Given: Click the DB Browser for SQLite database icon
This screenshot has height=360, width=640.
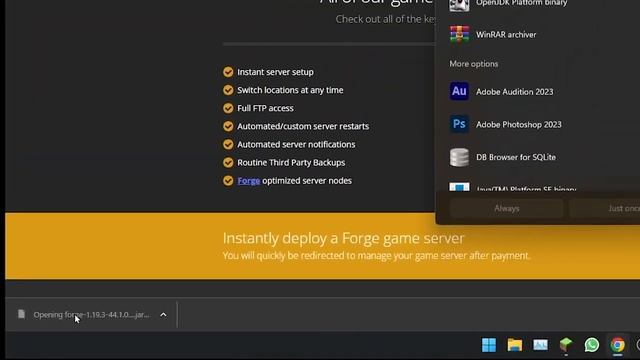Looking at the screenshot, I should 459,157.
